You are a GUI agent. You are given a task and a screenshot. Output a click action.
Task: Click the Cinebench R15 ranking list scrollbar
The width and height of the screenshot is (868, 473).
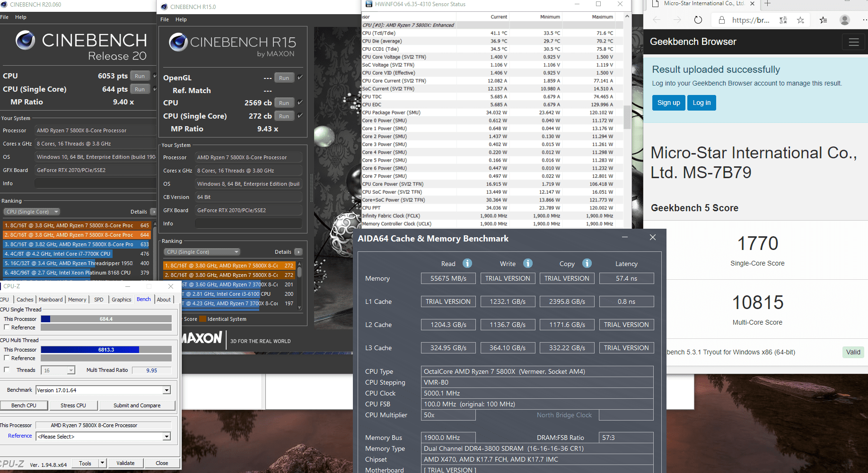pyautogui.click(x=299, y=285)
